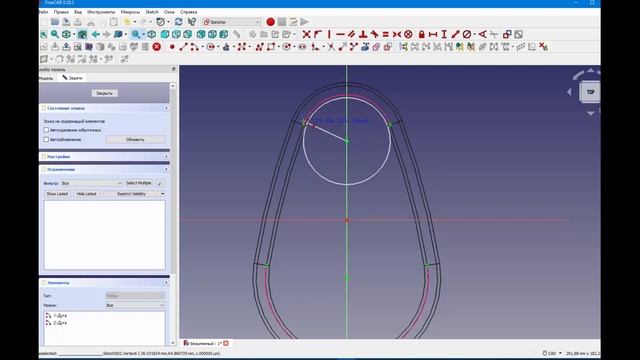Viewport: 640px width, 360px height.
Task: Select the line drawing tool
Action: [183, 47]
